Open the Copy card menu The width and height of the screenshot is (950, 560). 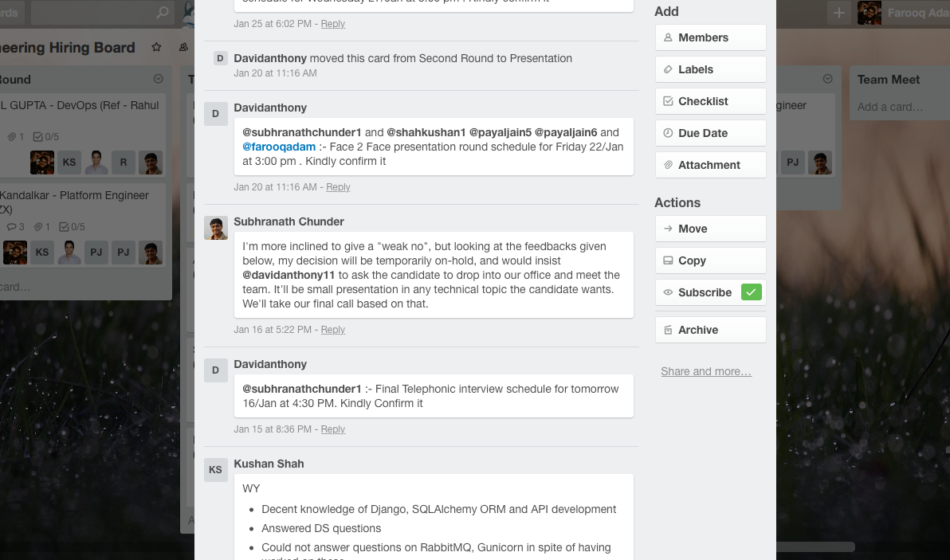[710, 260]
